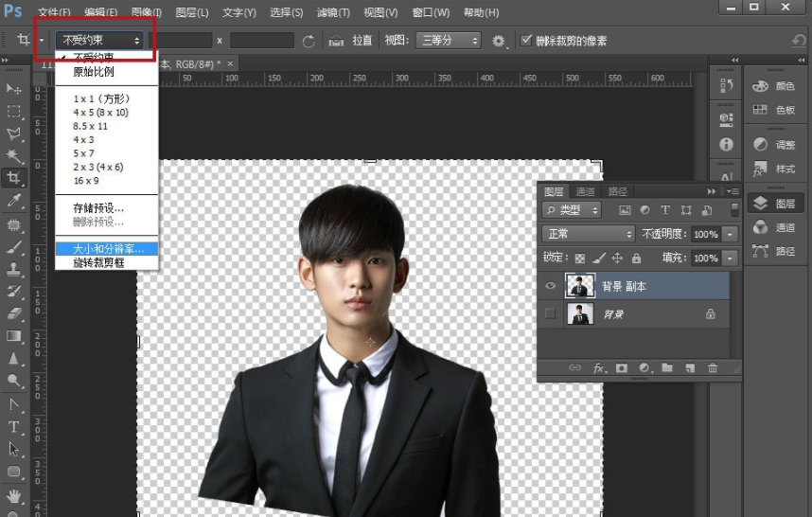Add a layer mask
The width and height of the screenshot is (812, 517).
[x=622, y=367]
